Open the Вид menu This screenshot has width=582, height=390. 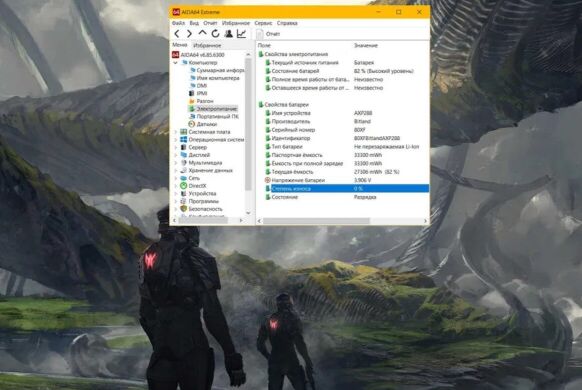(x=194, y=23)
